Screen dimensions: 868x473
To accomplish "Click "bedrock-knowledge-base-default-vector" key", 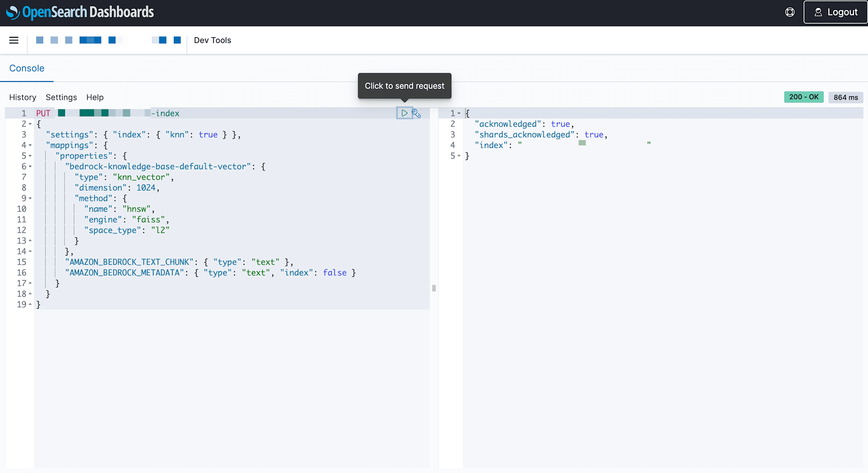I will point(158,167).
